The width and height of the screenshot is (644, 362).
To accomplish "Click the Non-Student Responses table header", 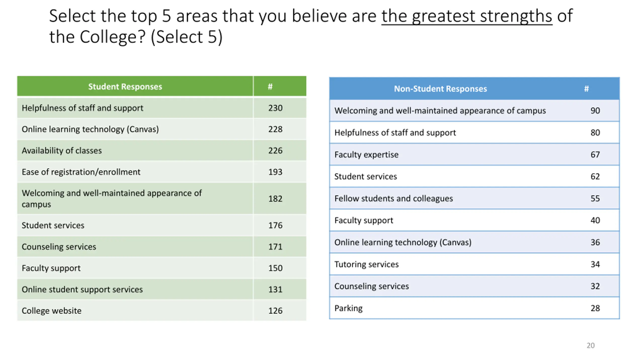I will pyautogui.click(x=440, y=88).
